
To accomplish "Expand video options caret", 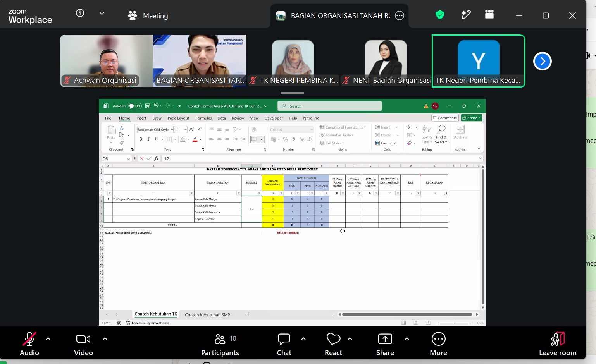I will 105,339.
